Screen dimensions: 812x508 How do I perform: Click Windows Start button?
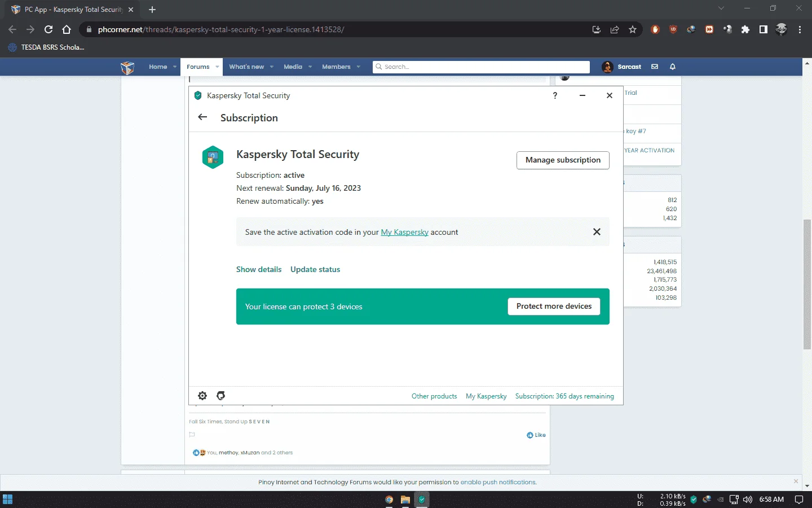tap(7, 500)
